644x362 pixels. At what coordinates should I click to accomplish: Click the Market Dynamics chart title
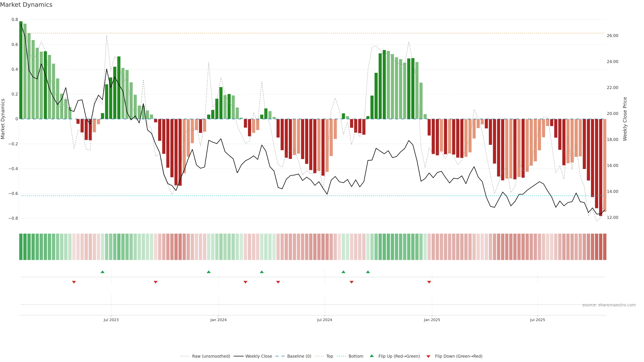point(26,5)
